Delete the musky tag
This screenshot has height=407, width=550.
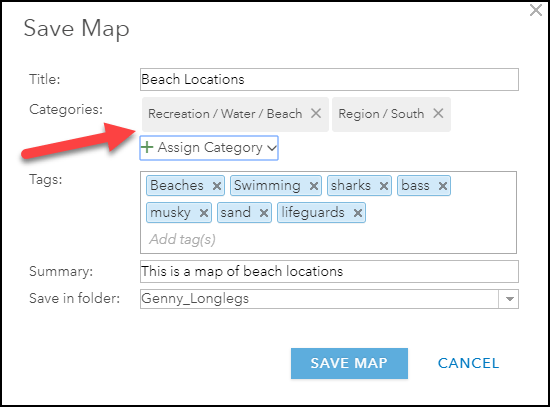tap(204, 213)
